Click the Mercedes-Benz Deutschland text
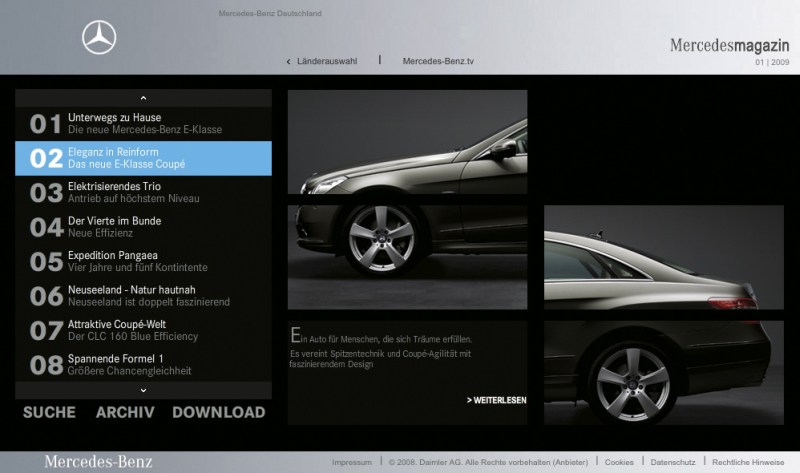The image size is (800, 473). [x=270, y=13]
